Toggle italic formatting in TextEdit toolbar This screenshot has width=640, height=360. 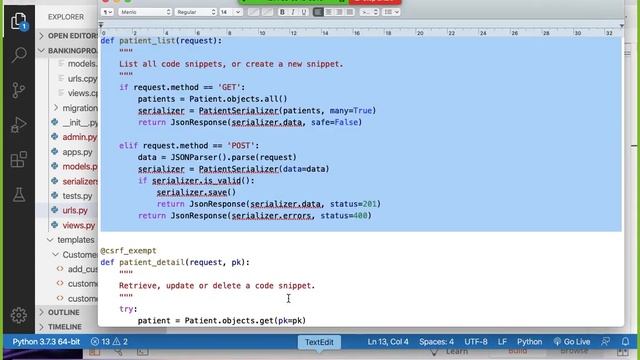(293, 12)
